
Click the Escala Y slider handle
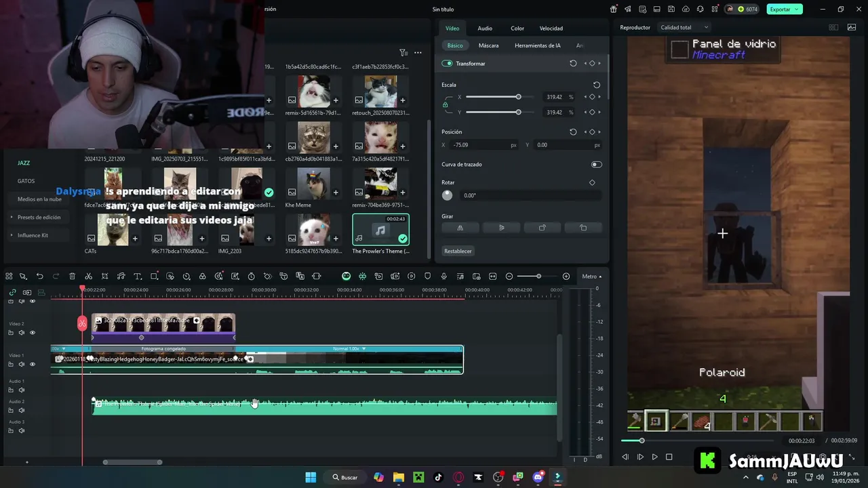tap(519, 112)
